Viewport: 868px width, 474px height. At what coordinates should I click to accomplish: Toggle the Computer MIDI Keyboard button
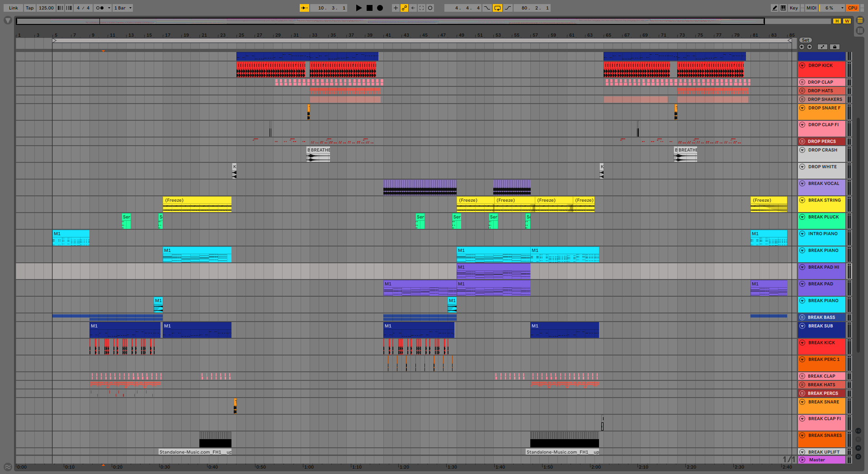coord(783,8)
